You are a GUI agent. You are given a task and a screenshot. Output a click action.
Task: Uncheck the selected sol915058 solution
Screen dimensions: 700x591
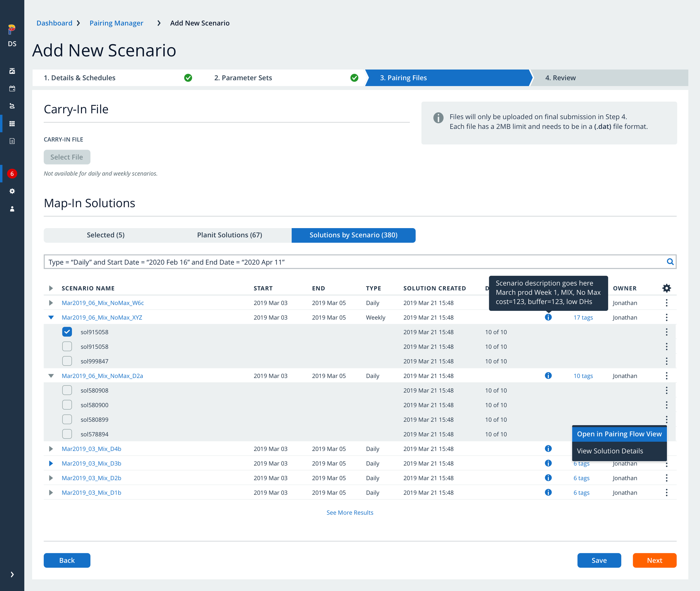pyautogui.click(x=67, y=332)
